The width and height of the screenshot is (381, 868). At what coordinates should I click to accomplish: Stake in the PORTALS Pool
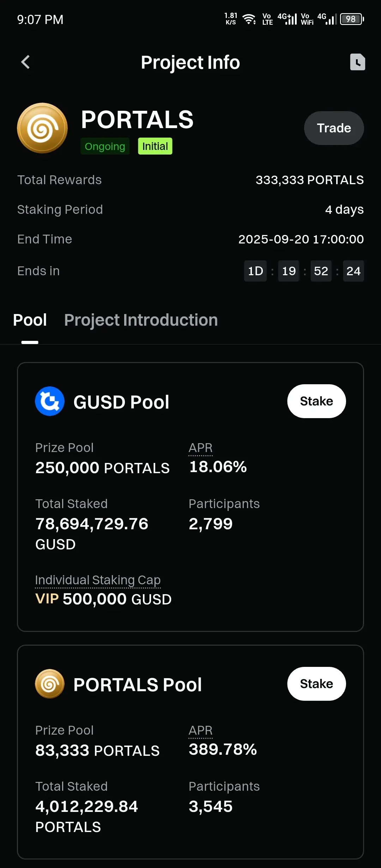(x=316, y=684)
